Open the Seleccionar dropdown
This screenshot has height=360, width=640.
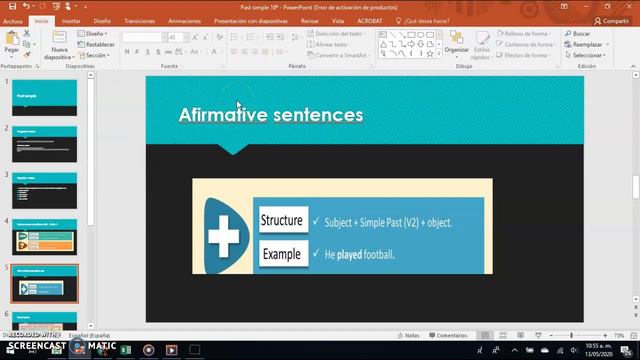point(586,55)
